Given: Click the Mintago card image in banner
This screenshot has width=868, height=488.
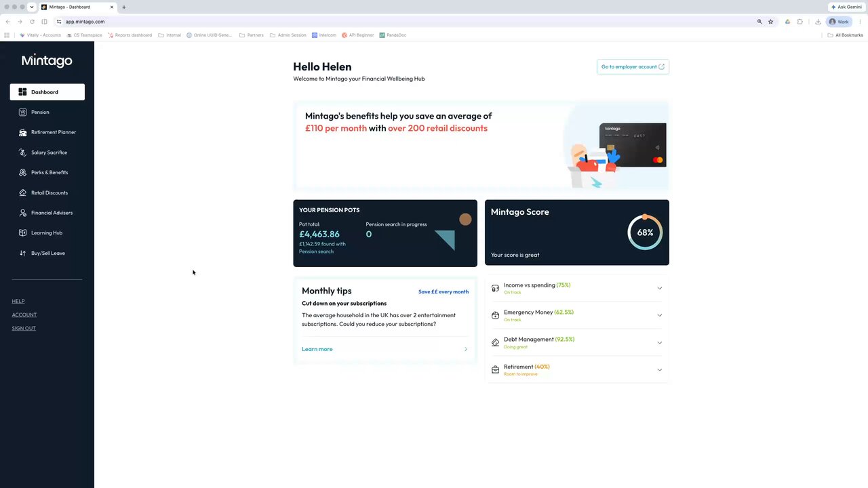Looking at the screenshot, I should pos(633,144).
